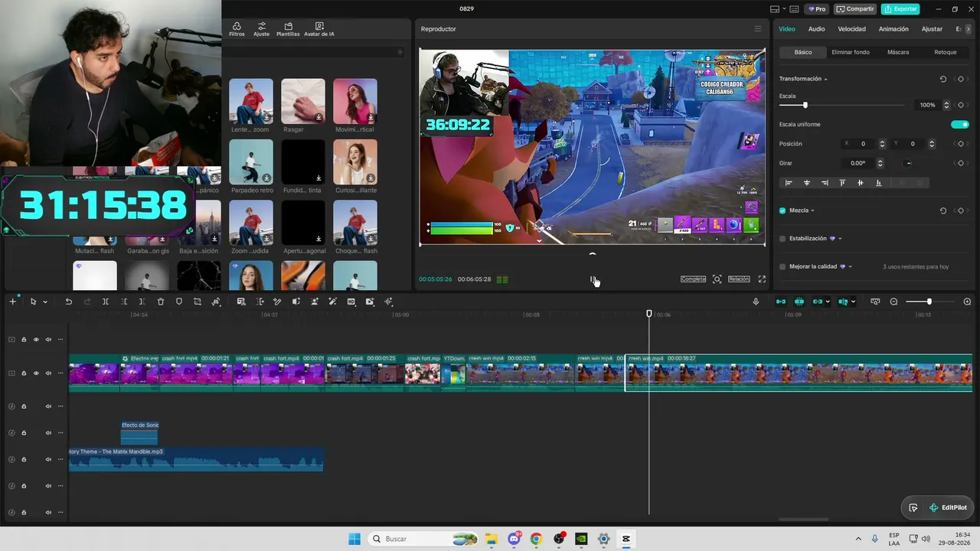Lock the main video track
980x551 pixels.
coord(24,373)
